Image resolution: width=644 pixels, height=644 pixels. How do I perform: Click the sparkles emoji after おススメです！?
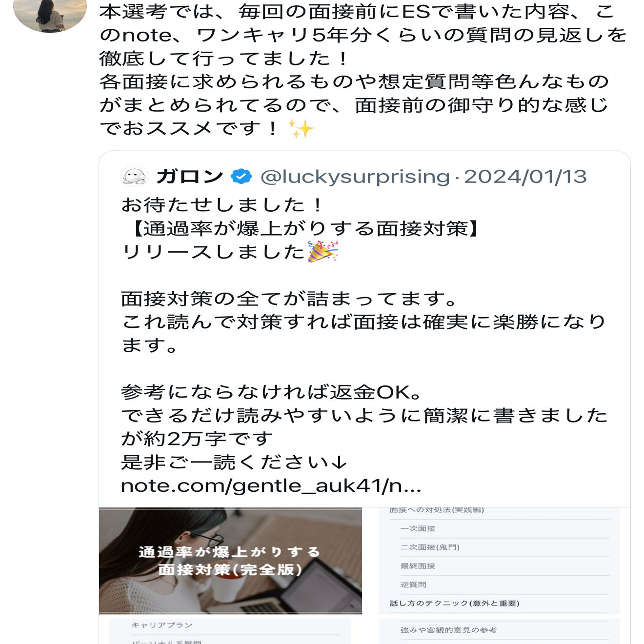pos(301,129)
